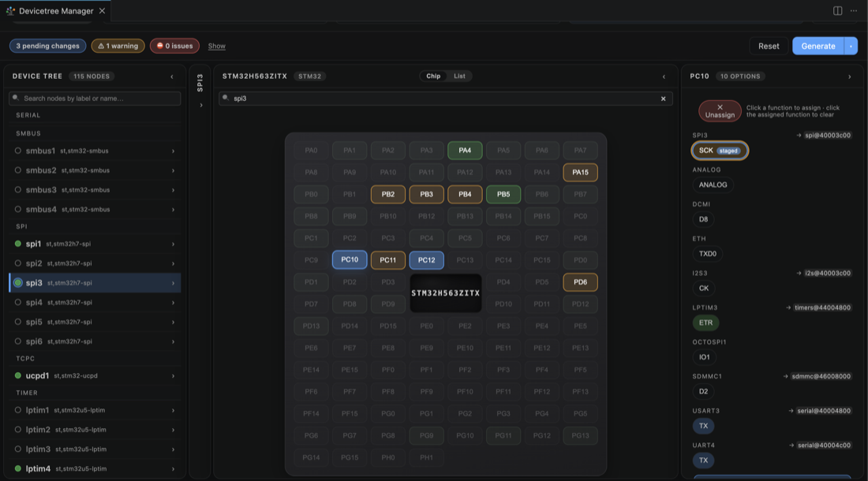Viewport: 868px width, 481px height.
Task: Open the Generate button dropdown arrow
Action: 851,46
